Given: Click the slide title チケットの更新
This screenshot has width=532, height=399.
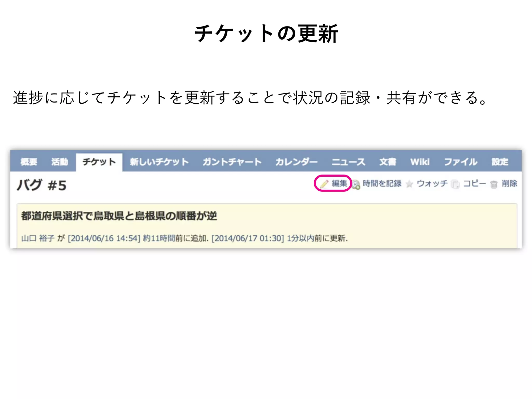Looking at the screenshot, I should (x=266, y=34).
